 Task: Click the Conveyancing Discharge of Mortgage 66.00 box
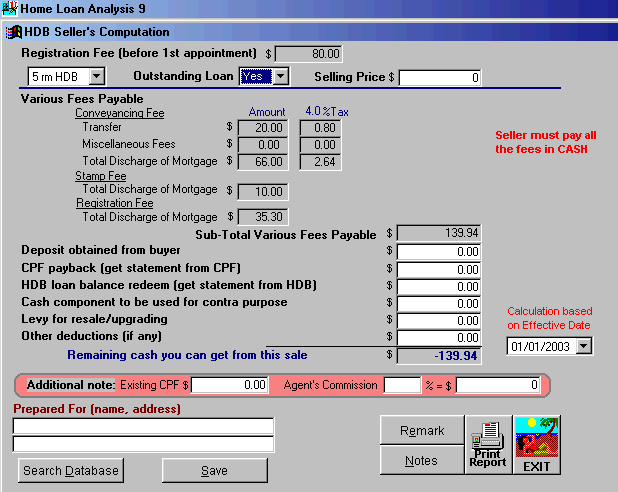pos(263,162)
